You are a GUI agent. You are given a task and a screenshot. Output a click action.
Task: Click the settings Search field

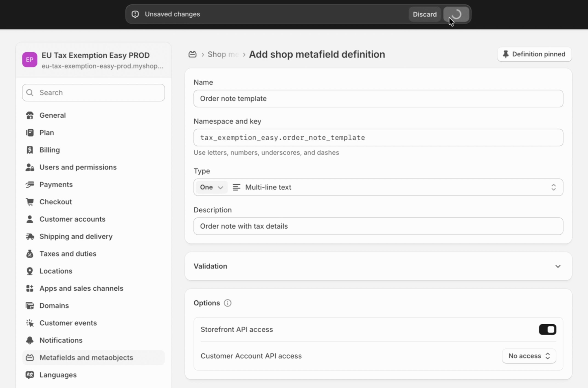[93, 93]
